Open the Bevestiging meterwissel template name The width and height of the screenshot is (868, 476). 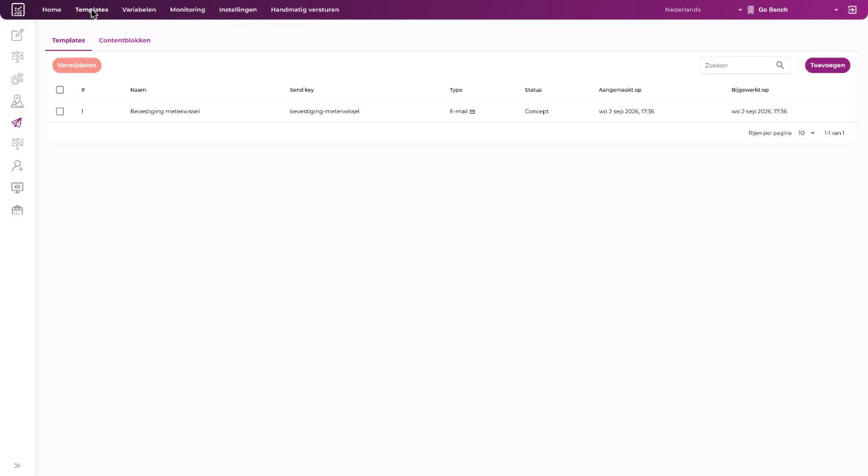[165, 111]
